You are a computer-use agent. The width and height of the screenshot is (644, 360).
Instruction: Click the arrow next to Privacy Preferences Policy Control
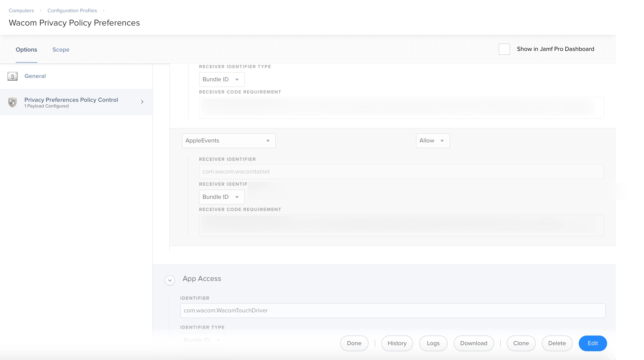142,102
